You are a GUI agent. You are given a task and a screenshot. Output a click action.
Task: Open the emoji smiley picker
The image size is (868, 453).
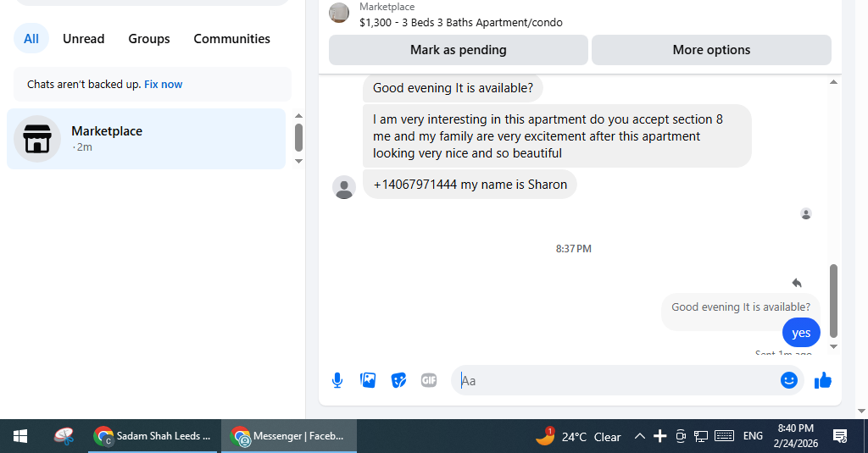point(789,380)
